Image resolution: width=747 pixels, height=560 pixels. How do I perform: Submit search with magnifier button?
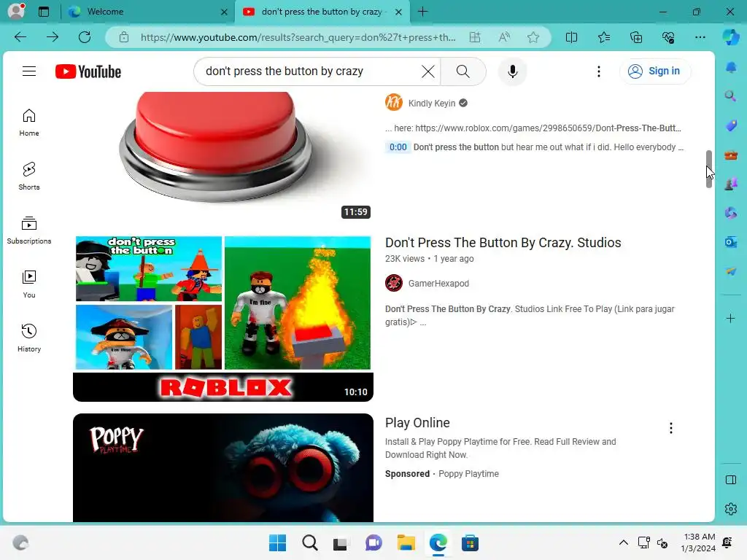click(x=463, y=71)
